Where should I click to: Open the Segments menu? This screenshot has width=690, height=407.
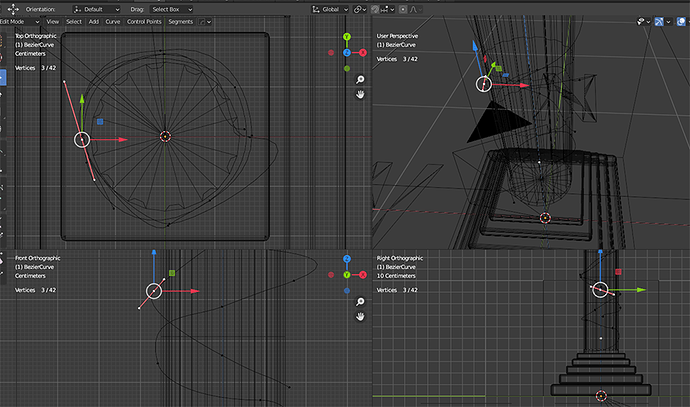click(x=180, y=22)
